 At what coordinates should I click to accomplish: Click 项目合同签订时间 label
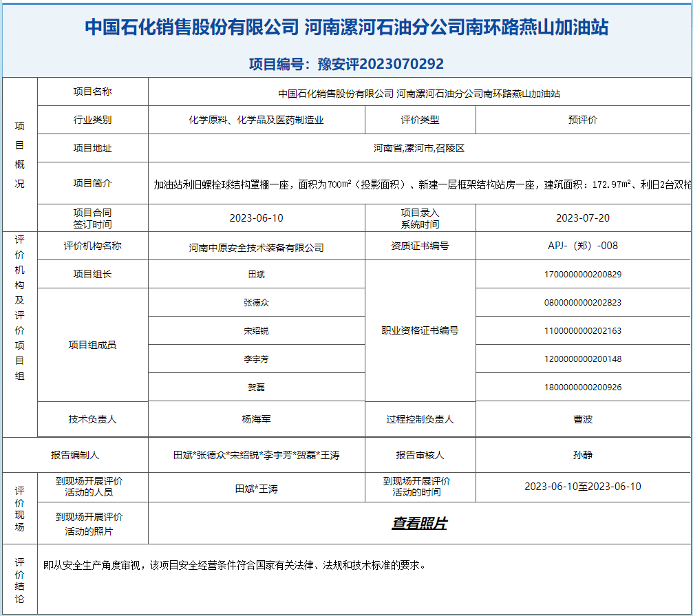(92, 218)
